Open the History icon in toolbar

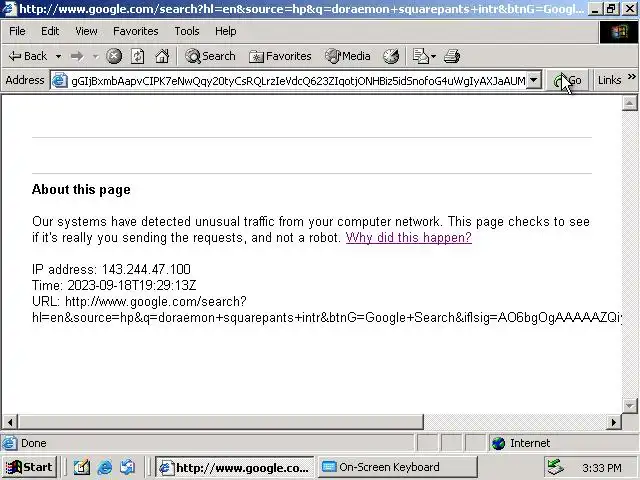[391, 56]
